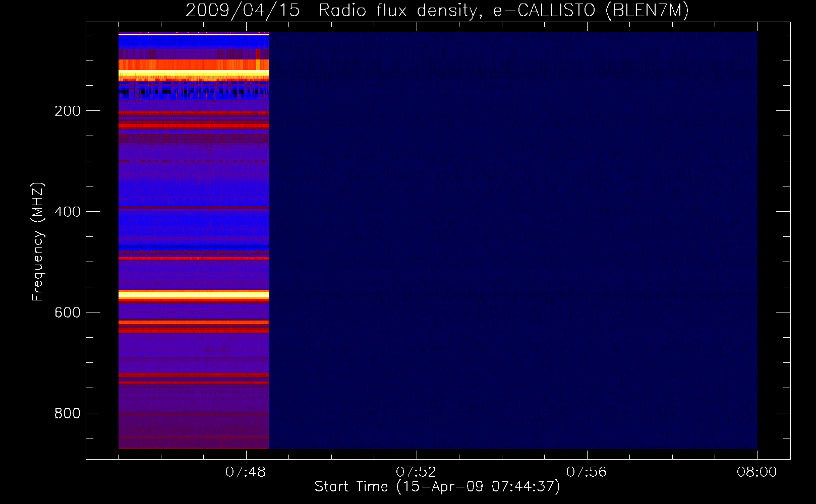816x504 pixels.
Task: Select the '200' frequency axis label
Action: tap(68, 111)
